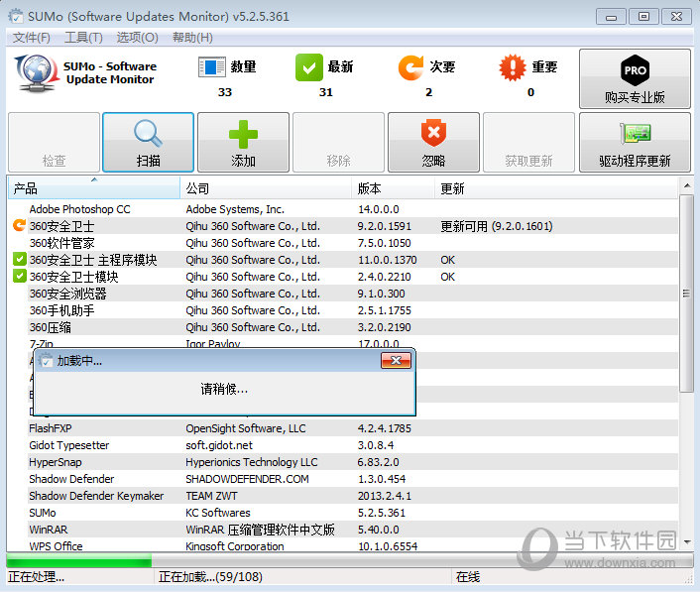Click the disabled 获取更新 button
This screenshot has width=700, height=592.
pyautogui.click(x=529, y=142)
